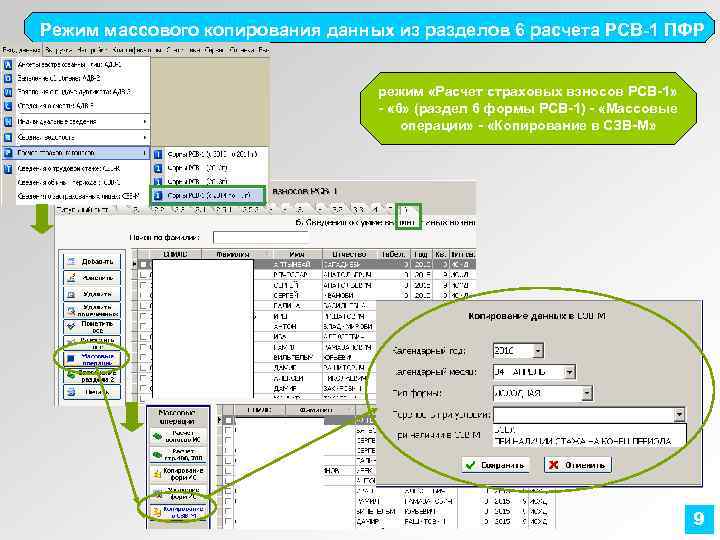Click the Копирование в СЗВ-М folder icon
The width and height of the screenshot is (720, 540).
pos(157,512)
